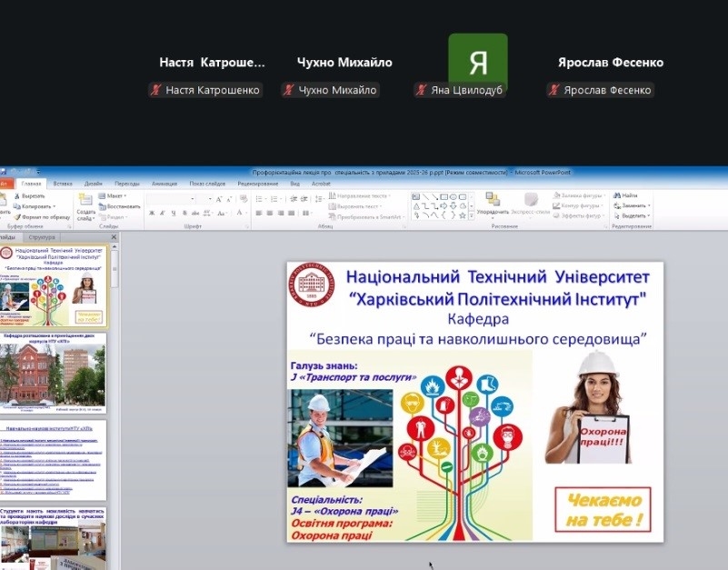Toggle bold formatting in the Font group
Screen dimensions: 728x570
click(150, 213)
